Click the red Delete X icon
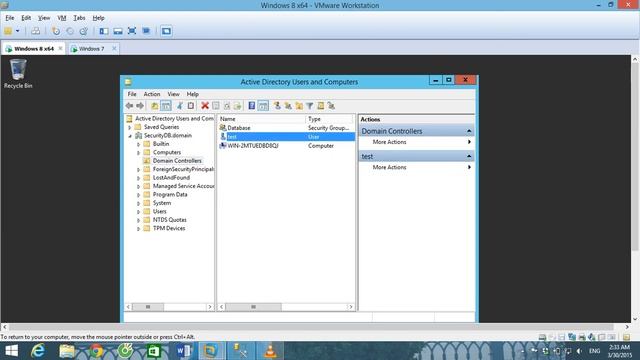The image size is (640, 360). (x=205, y=106)
